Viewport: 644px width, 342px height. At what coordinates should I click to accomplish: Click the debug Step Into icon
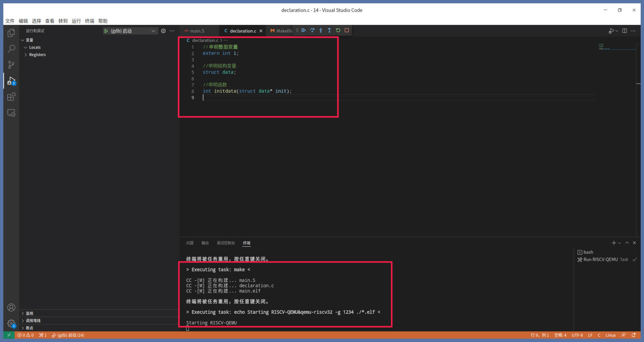pos(321,31)
